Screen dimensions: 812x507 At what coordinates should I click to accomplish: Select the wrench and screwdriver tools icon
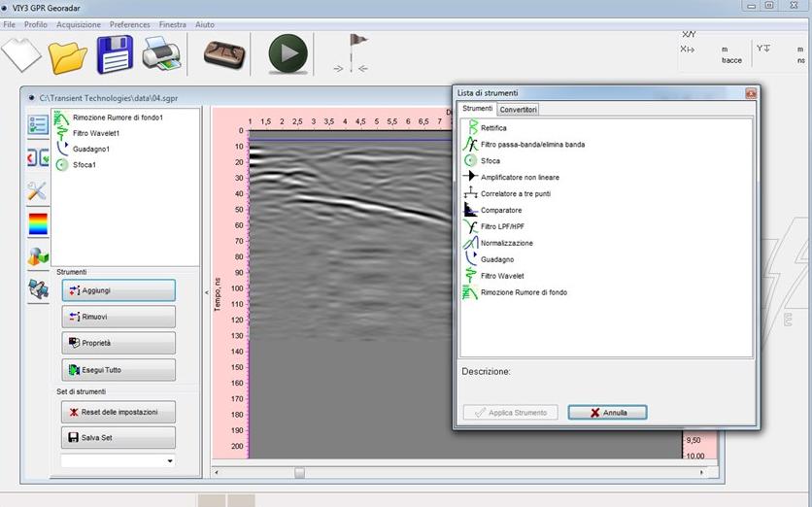click(x=38, y=190)
